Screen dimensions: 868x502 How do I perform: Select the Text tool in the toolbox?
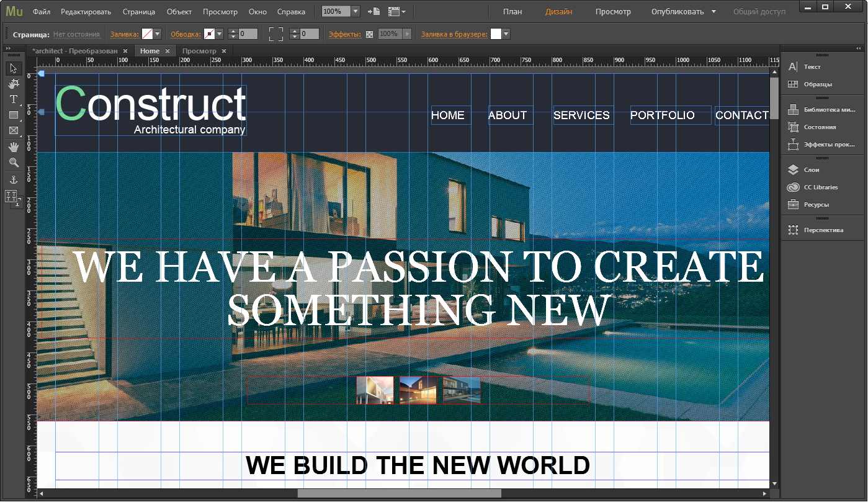tap(14, 99)
